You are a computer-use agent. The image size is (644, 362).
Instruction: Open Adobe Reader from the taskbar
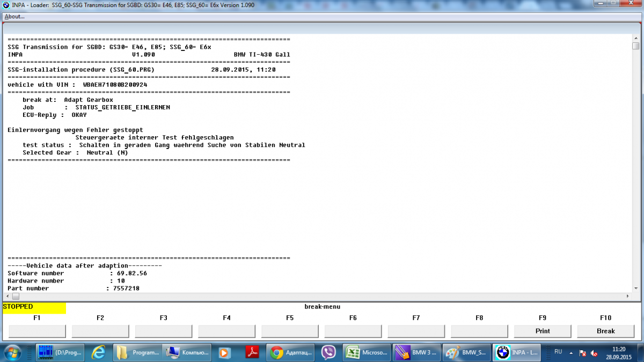pyautogui.click(x=252, y=352)
